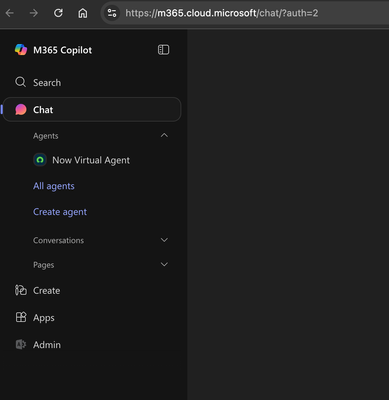Click the Admin icon
Viewport: 389px width, 400px height.
pyautogui.click(x=21, y=344)
